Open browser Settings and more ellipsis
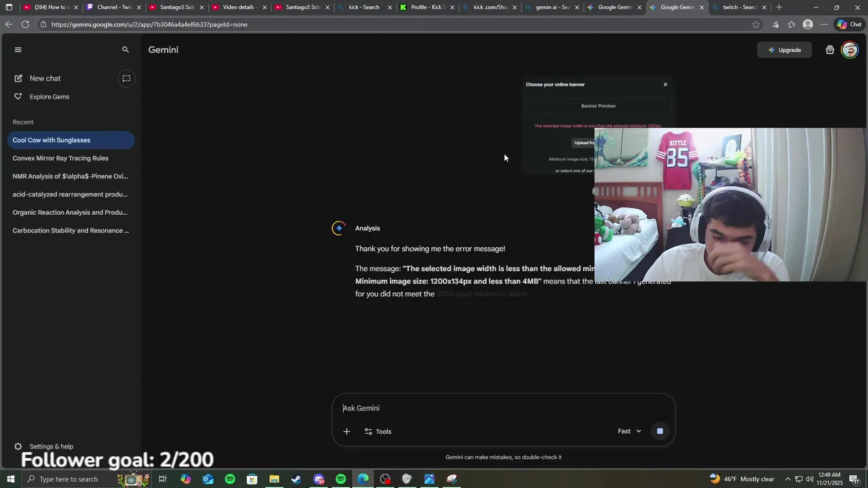This screenshot has height=488, width=868. 824,24
